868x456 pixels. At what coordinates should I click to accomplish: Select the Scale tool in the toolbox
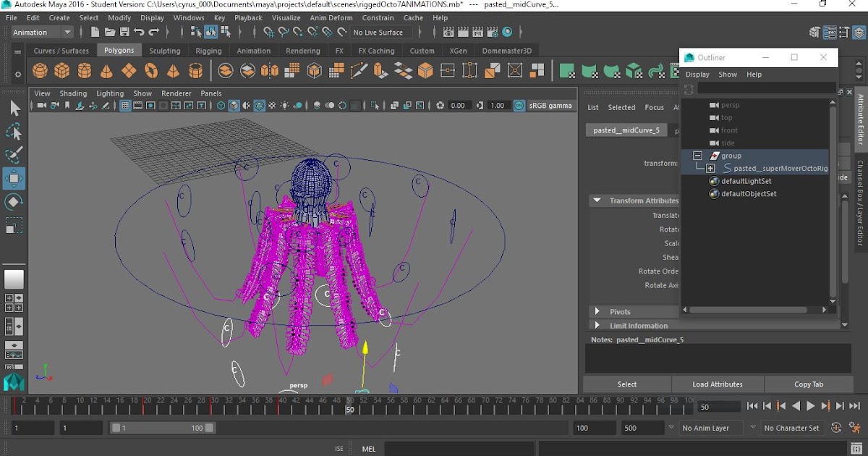click(14, 226)
